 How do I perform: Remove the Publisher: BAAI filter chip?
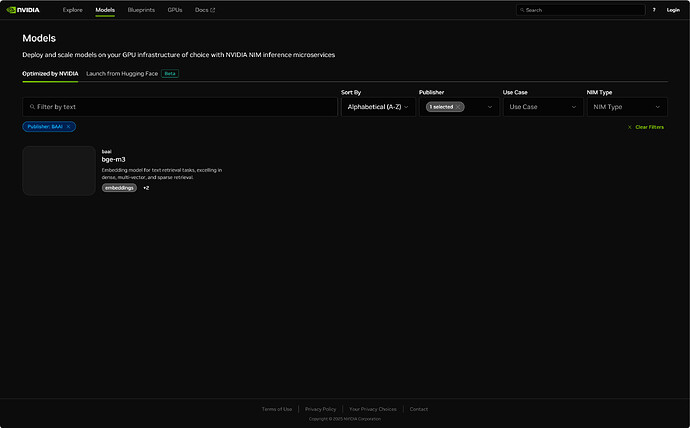point(68,127)
